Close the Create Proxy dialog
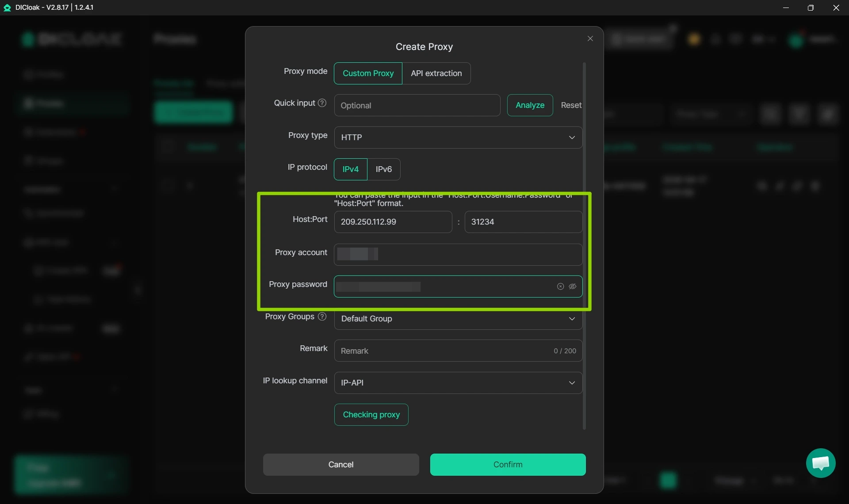This screenshot has width=849, height=504. coord(590,38)
